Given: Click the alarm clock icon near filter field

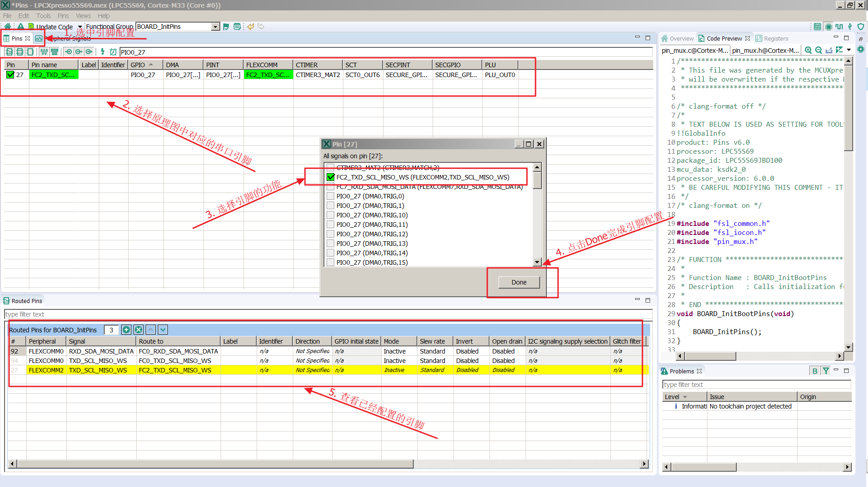Looking at the screenshot, I should 113,52.
